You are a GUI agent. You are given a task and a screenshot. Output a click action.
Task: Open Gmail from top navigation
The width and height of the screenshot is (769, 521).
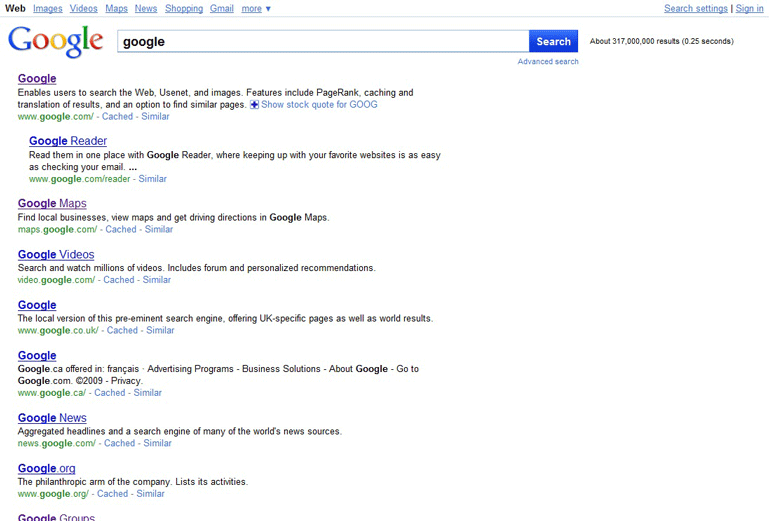click(222, 8)
